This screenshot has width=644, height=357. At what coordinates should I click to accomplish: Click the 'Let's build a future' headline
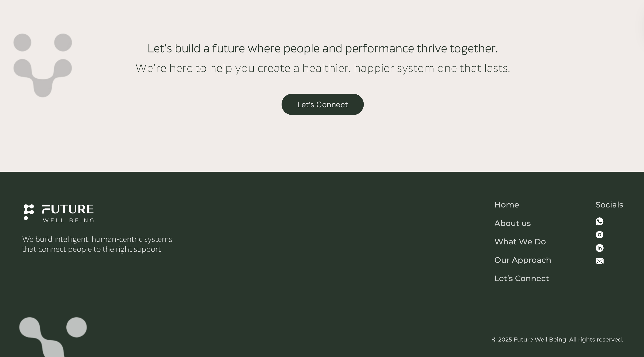(x=322, y=48)
